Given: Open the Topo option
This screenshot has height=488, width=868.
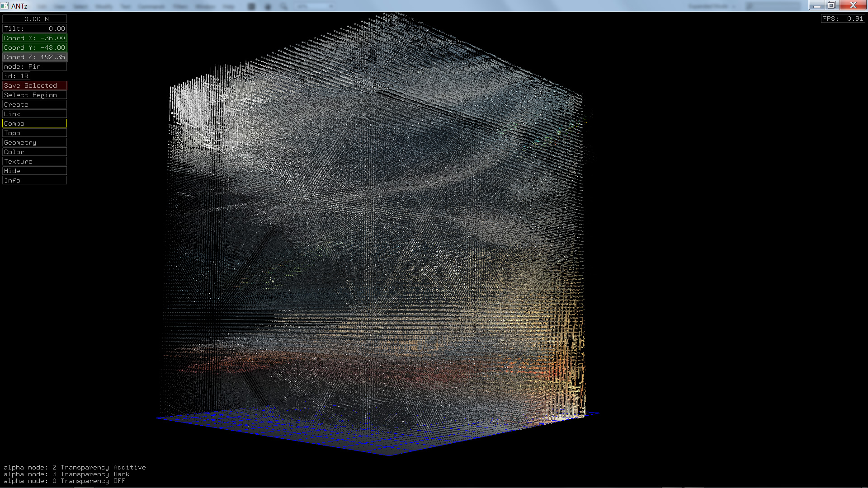Looking at the screenshot, I should [34, 133].
